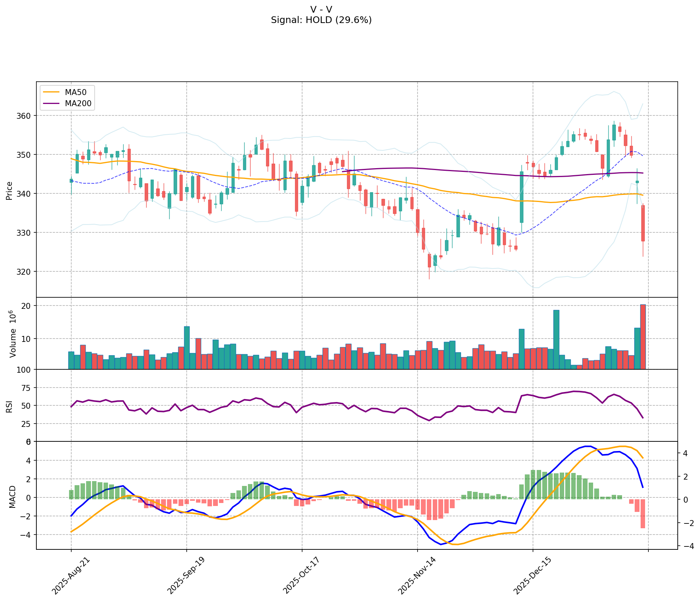The height and width of the screenshot is (601, 700).
Task: Click the MA200 legend entry label
Action: [78, 104]
